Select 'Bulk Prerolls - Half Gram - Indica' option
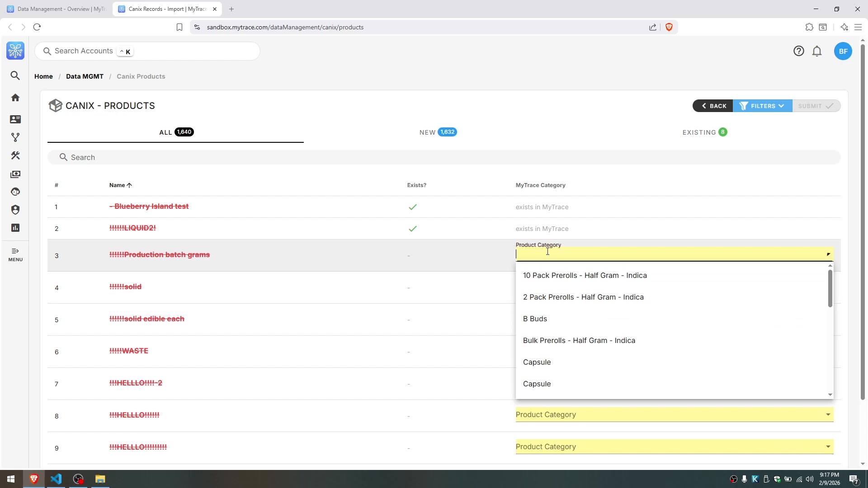The width and height of the screenshot is (868, 488). (579, 340)
